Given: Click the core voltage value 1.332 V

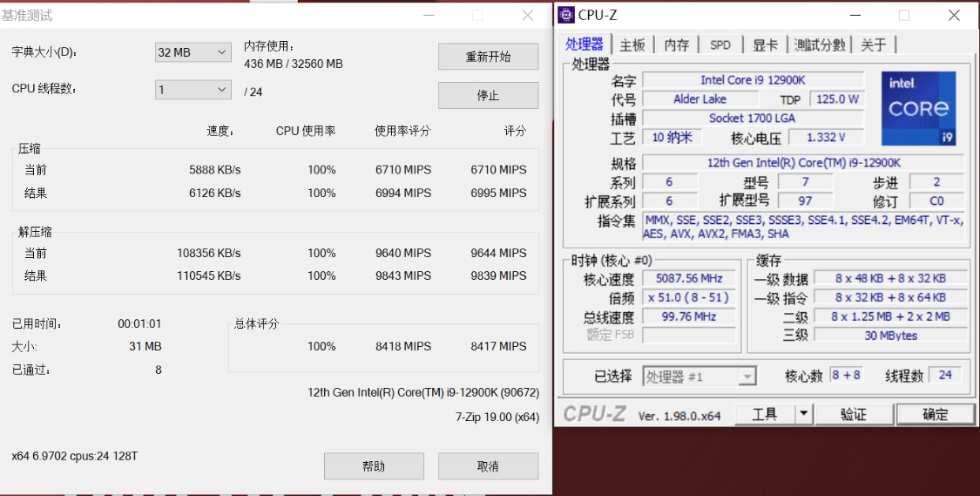Looking at the screenshot, I should pyautogui.click(x=827, y=137).
